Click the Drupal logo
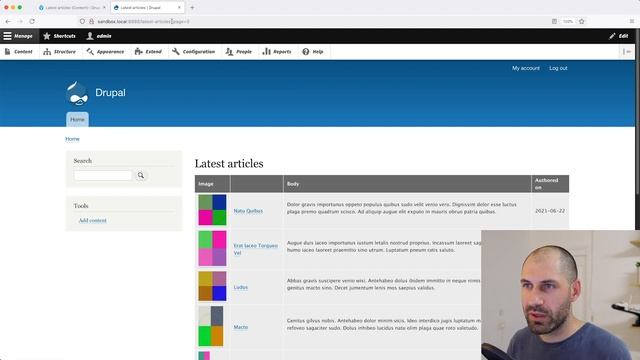 click(77, 93)
